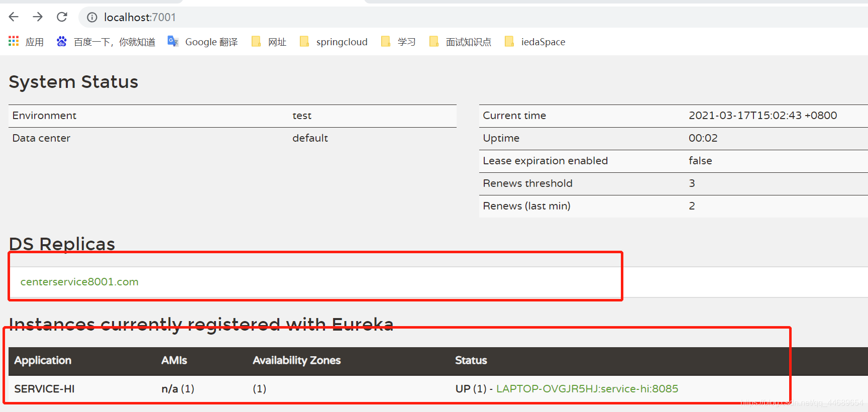Follow the centerservice8001.com replica link

79,282
